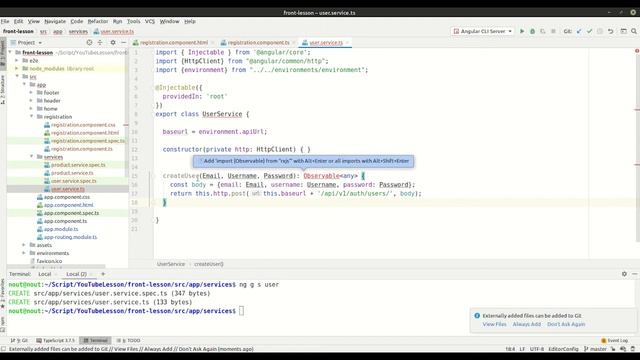Add a new terminal session tab
Viewport: 640px width, 360px height.
tap(103, 274)
